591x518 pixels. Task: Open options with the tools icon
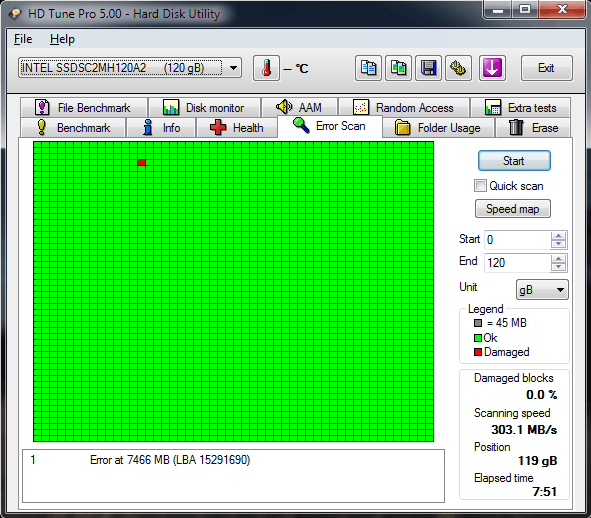point(458,68)
